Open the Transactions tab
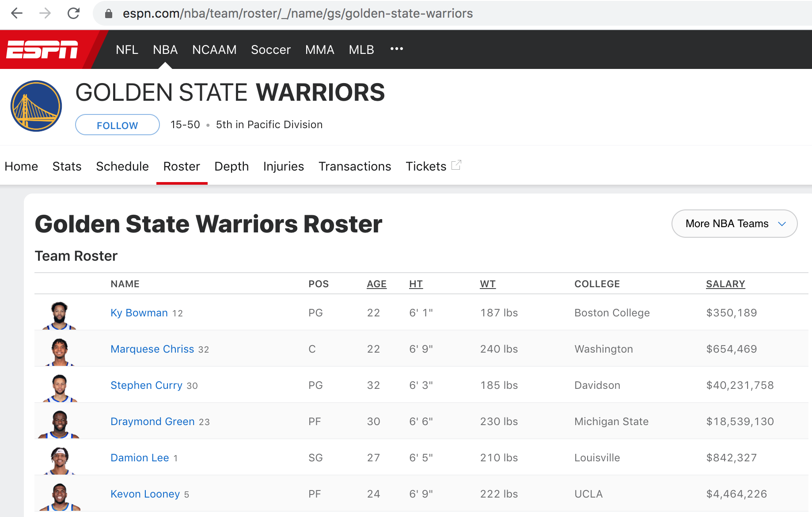Image resolution: width=812 pixels, height=517 pixels. [x=355, y=166]
